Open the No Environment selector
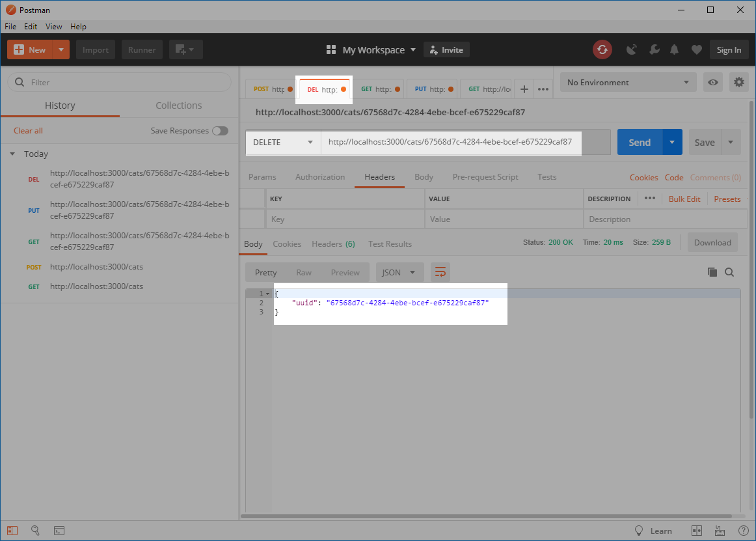Image resolution: width=756 pixels, height=541 pixels. [628, 83]
